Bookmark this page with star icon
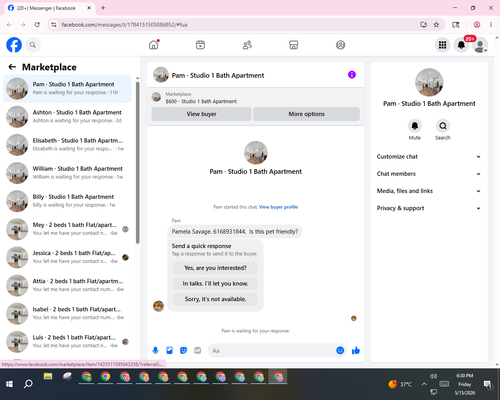500x400 pixels. pyautogui.click(x=436, y=25)
